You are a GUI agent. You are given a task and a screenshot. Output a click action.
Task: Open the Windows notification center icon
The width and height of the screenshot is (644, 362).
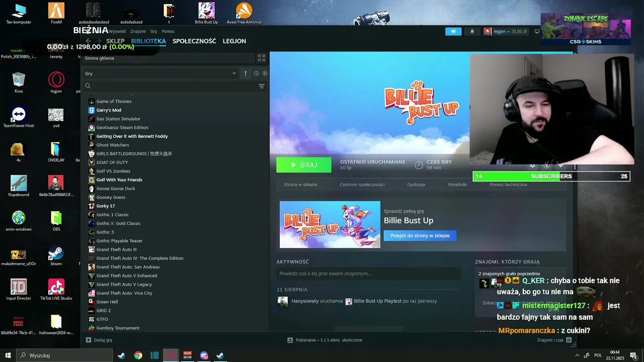click(633, 355)
